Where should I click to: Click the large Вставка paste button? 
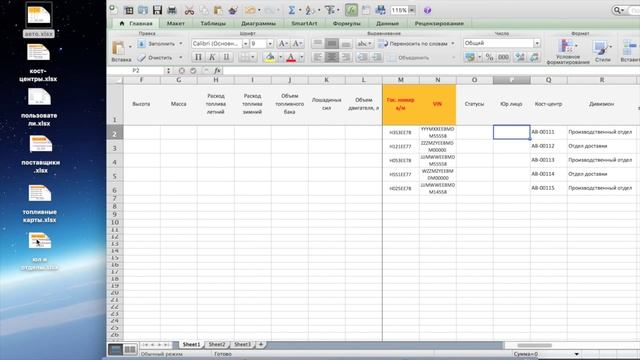click(x=121, y=51)
